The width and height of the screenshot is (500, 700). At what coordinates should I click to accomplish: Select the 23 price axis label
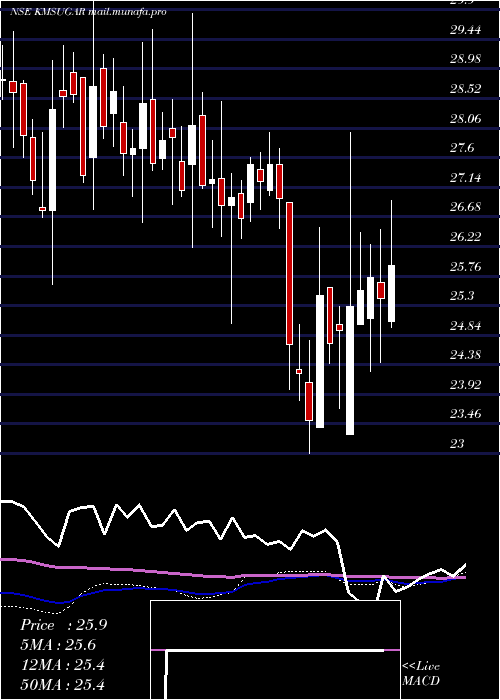(x=457, y=443)
